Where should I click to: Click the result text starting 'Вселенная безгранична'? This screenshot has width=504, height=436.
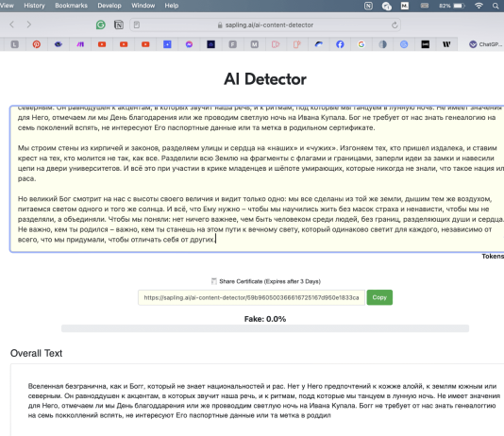click(x=264, y=401)
